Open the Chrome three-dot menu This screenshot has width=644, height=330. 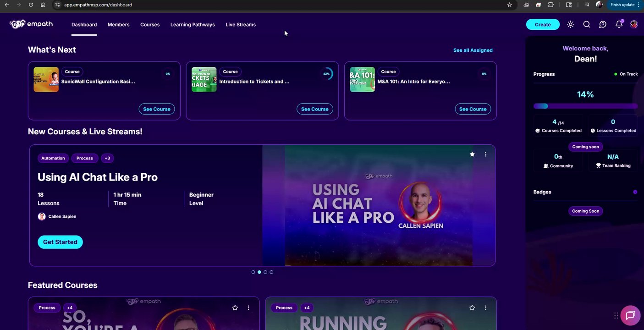(x=638, y=5)
